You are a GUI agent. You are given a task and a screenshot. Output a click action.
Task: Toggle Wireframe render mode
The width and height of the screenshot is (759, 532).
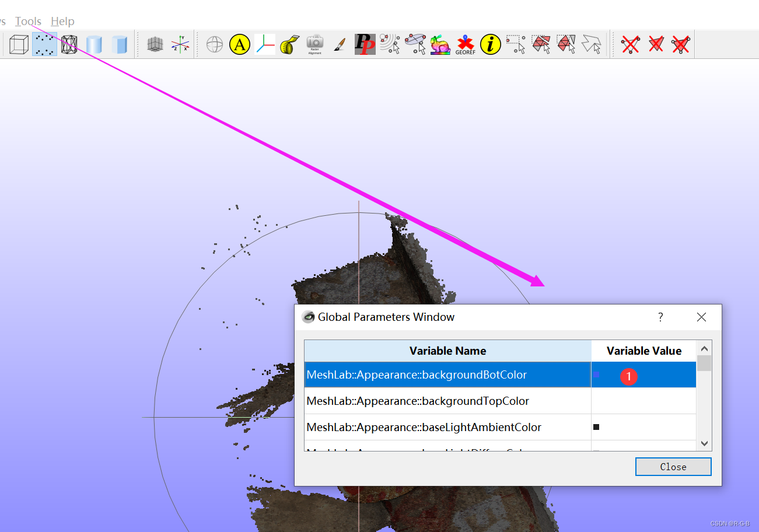pos(69,44)
